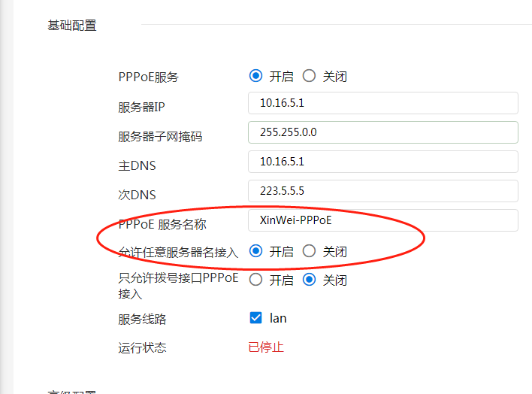Image resolution: width=532 pixels, height=394 pixels.
Task: Enable 允许任意服务器名接入 with 开启 radio
Action: (255, 251)
